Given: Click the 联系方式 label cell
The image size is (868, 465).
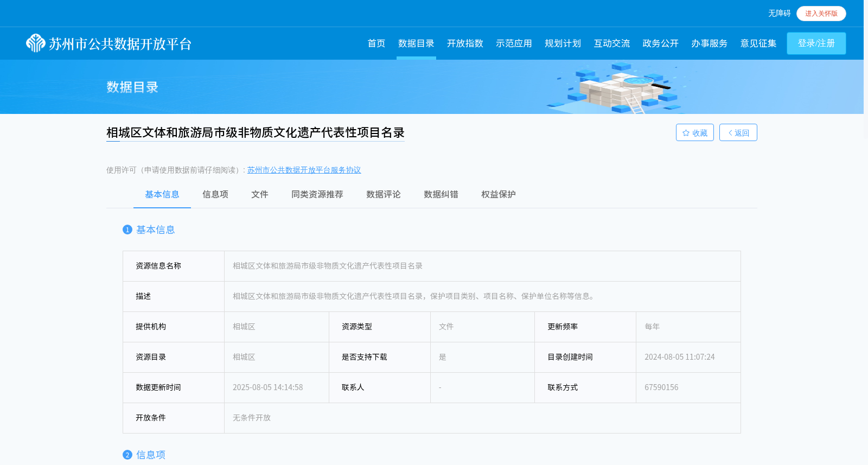Looking at the screenshot, I should (585, 387).
